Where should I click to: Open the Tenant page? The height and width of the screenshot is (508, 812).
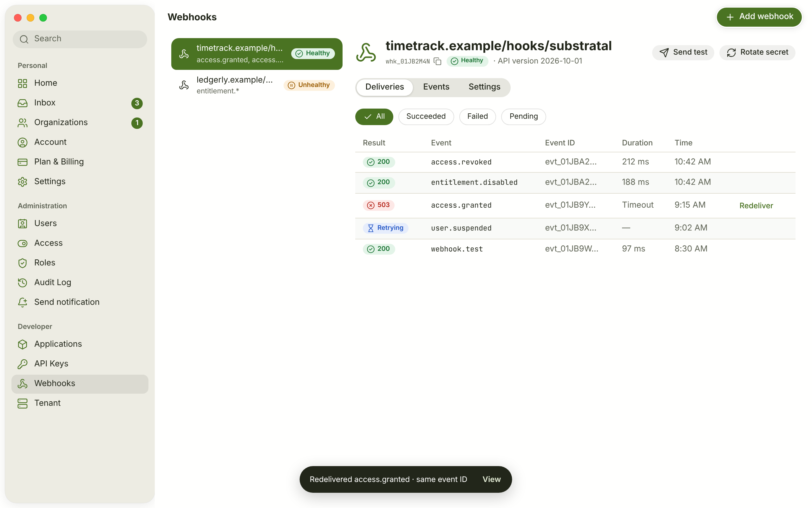click(80, 403)
